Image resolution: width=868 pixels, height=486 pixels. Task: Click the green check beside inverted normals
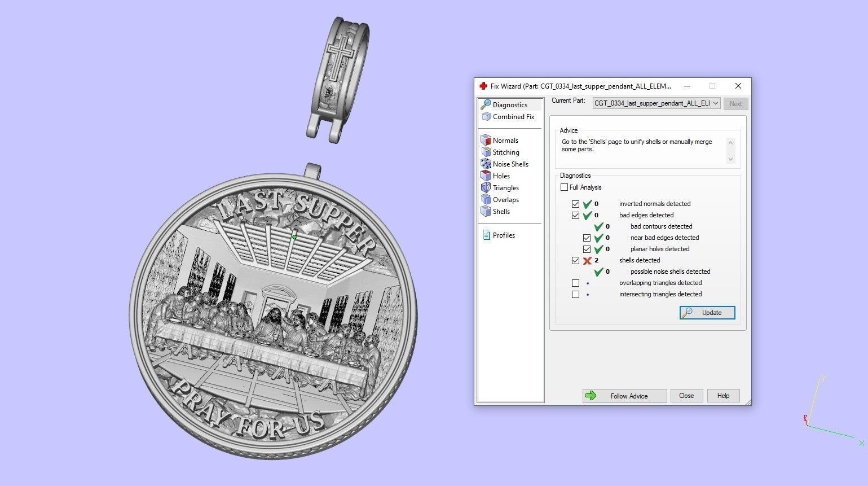click(x=587, y=204)
